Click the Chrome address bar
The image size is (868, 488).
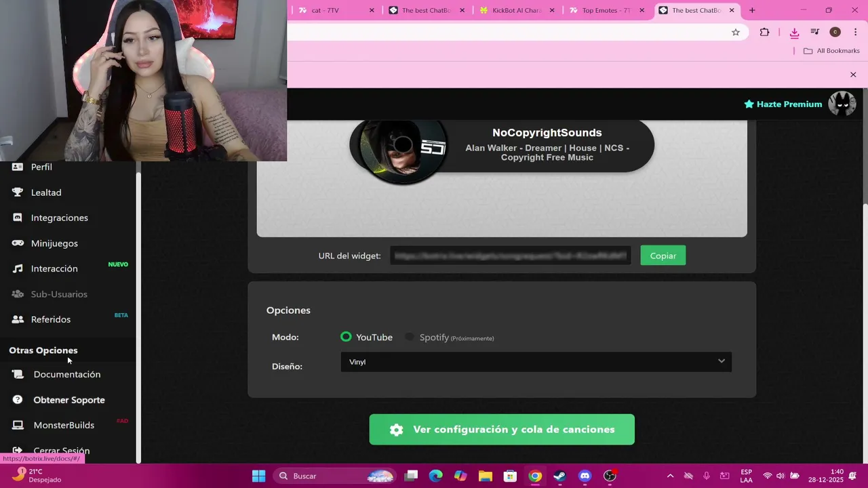pos(509,32)
